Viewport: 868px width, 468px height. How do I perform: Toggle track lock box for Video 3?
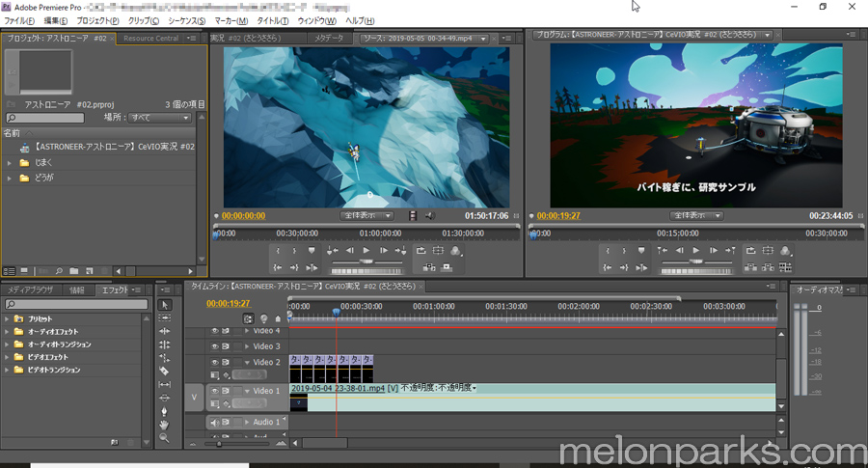coord(238,346)
